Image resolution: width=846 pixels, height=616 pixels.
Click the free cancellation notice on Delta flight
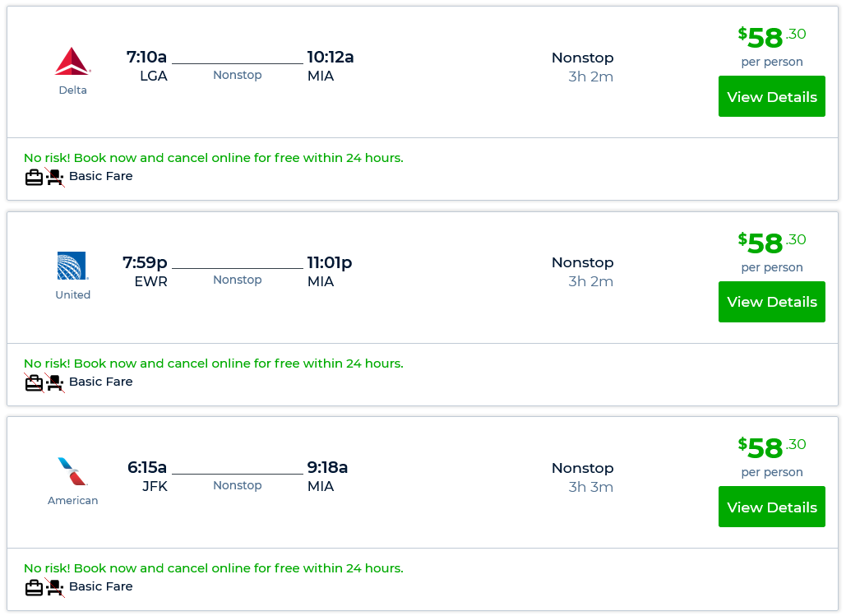(x=213, y=158)
